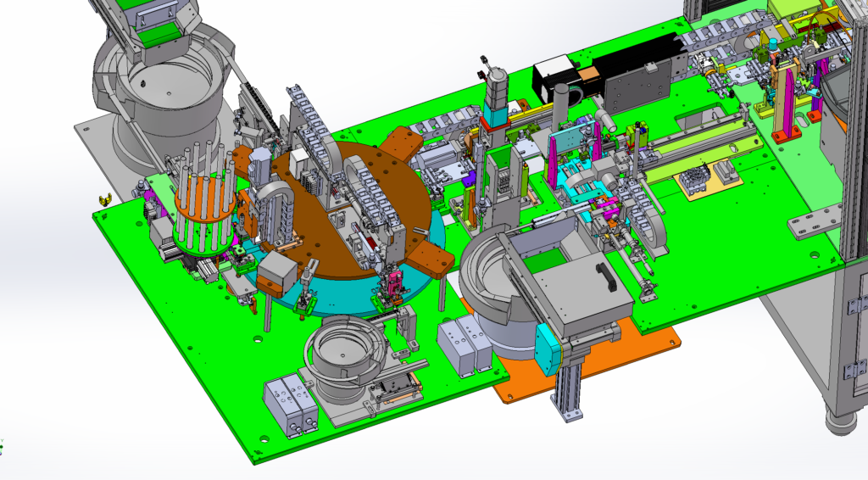Click the black handle on the gray hopper lid
This screenshot has height=480, width=868.
pos(605,276)
